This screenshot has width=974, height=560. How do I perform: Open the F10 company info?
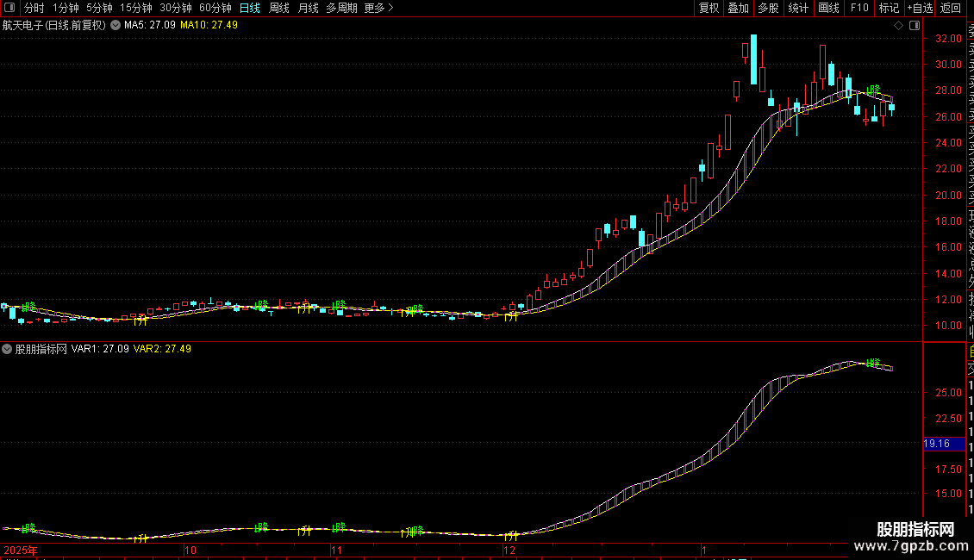point(859,8)
